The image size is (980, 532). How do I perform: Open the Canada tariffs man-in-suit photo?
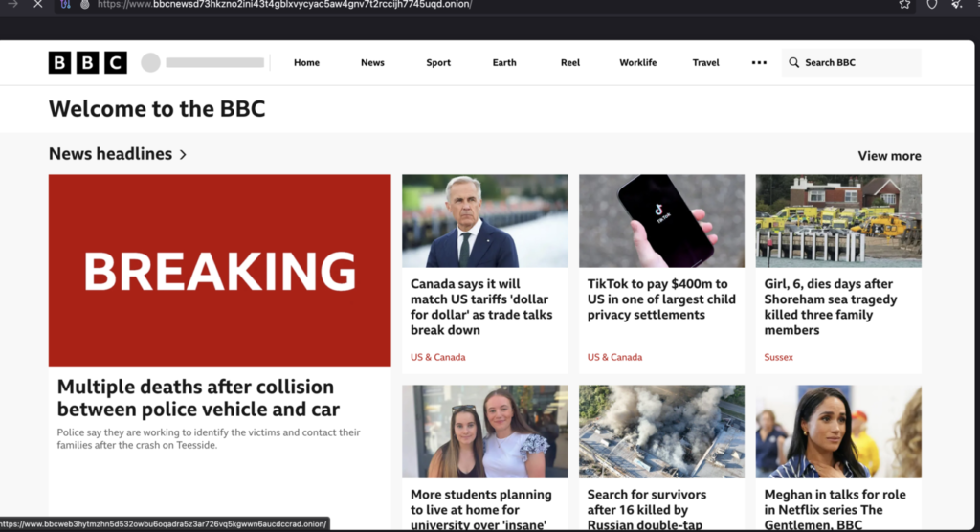[x=485, y=221]
